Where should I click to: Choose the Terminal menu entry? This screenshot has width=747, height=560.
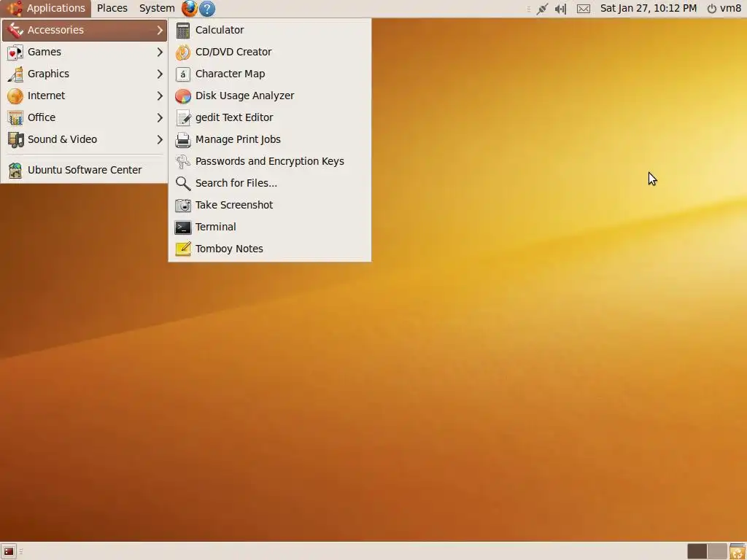(270, 227)
